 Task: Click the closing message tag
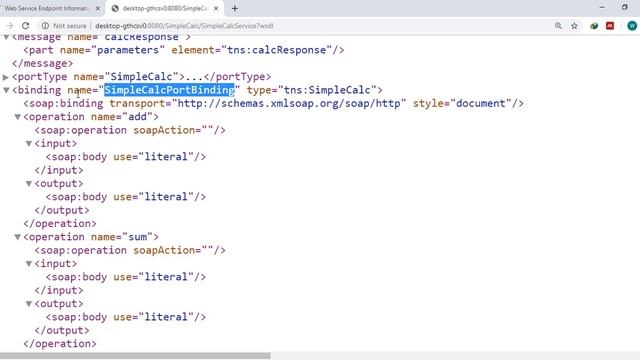point(42,63)
